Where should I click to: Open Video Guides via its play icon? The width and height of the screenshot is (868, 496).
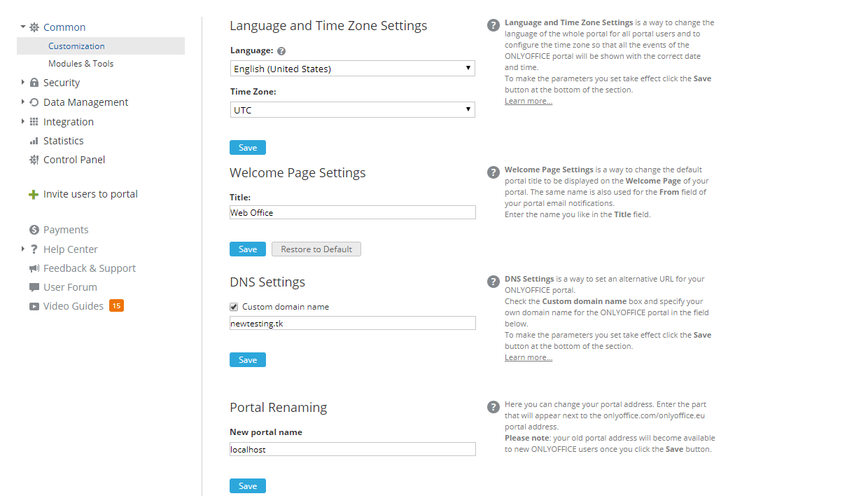pyautogui.click(x=34, y=306)
